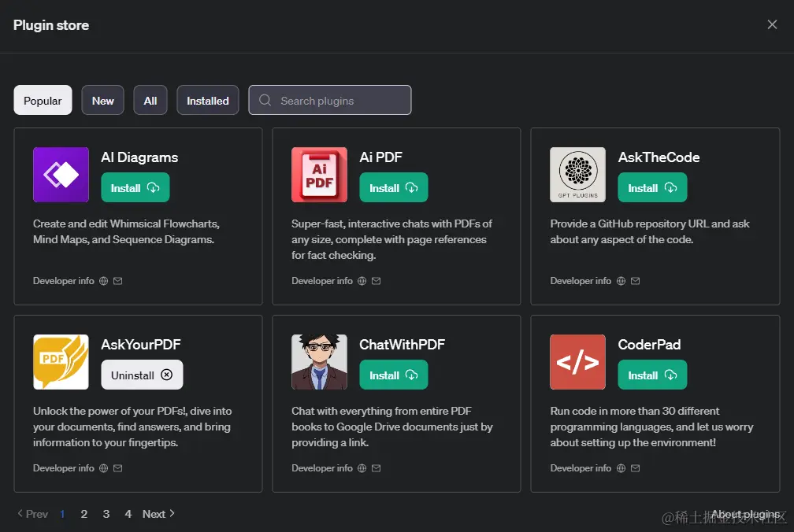Click the AI Diagrams title
794x532 pixels.
click(139, 157)
